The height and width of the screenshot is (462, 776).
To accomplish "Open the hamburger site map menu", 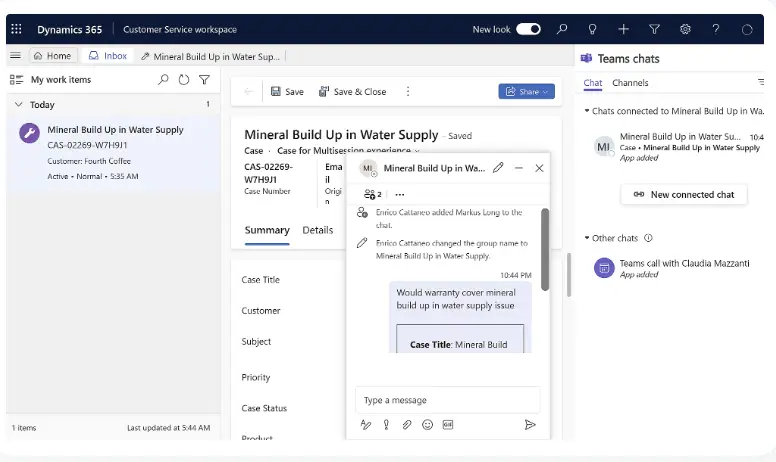I will click(15, 55).
